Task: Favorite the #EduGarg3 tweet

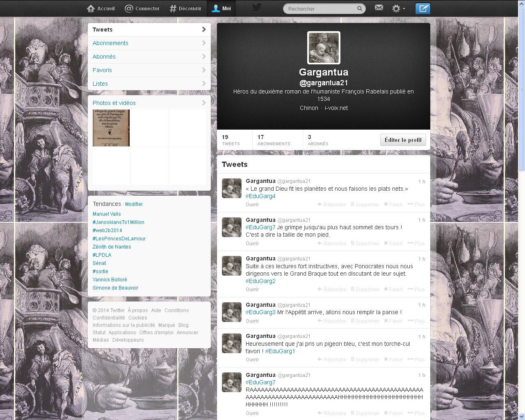Action: pyautogui.click(x=393, y=321)
